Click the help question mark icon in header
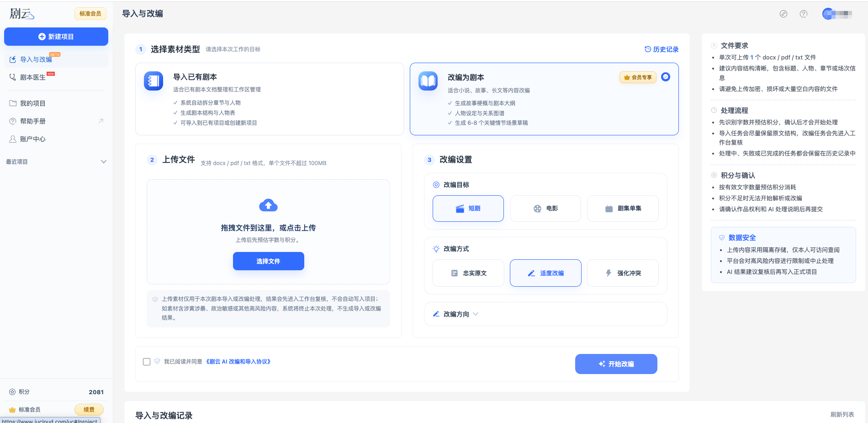Viewport: 868px width, 423px height. pos(804,14)
